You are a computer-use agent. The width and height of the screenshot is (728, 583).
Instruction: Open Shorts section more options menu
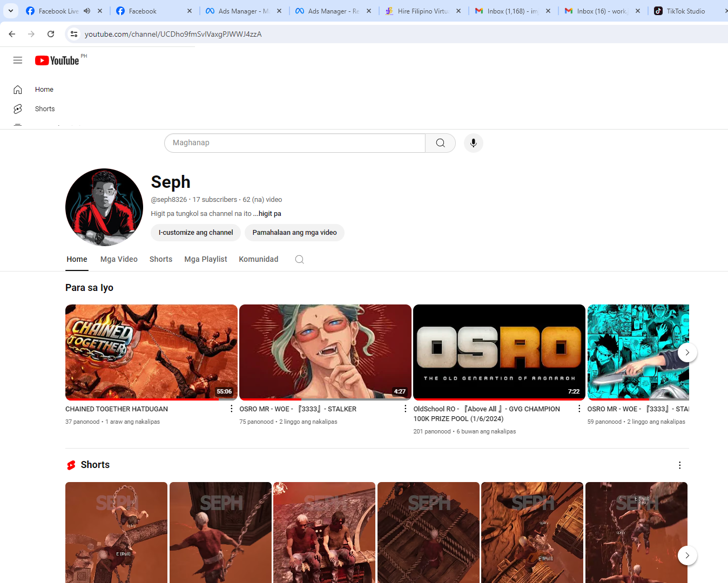click(680, 465)
